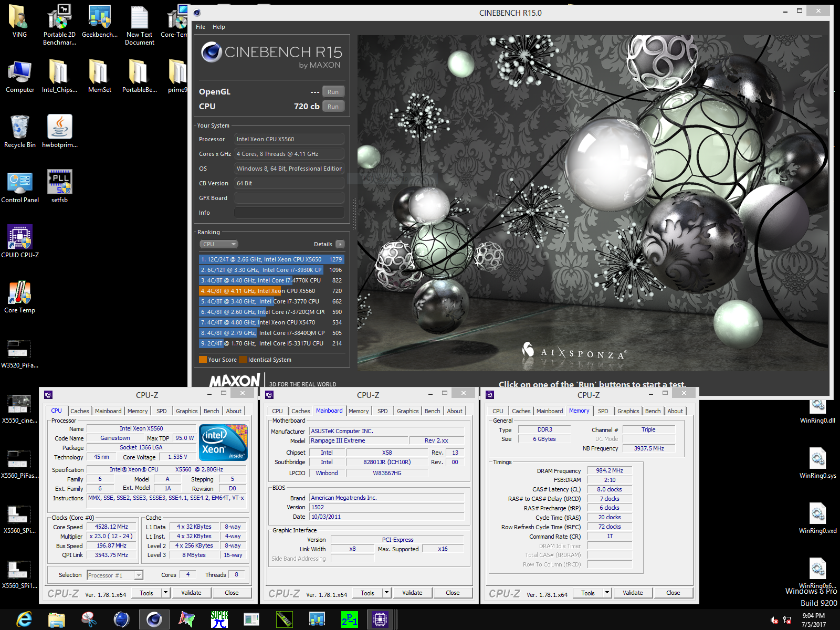
Task: Open the Control Panel desktop icon
Action: coord(20,186)
